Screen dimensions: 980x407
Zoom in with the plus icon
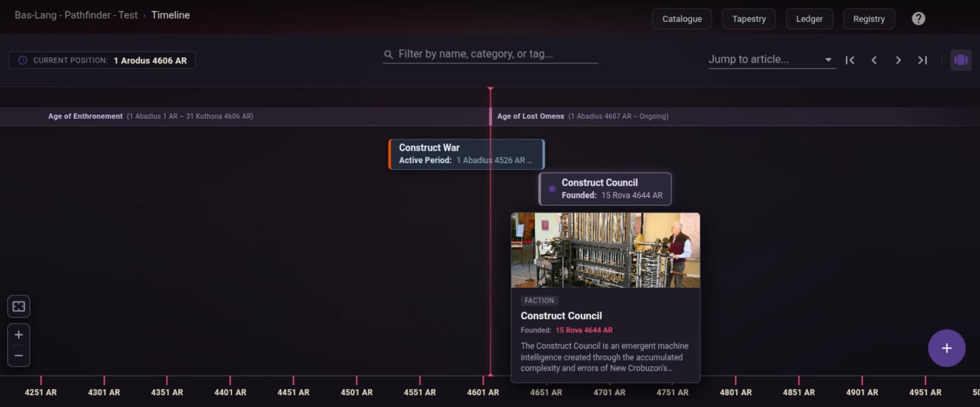pyautogui.click(x=19, y=335)
